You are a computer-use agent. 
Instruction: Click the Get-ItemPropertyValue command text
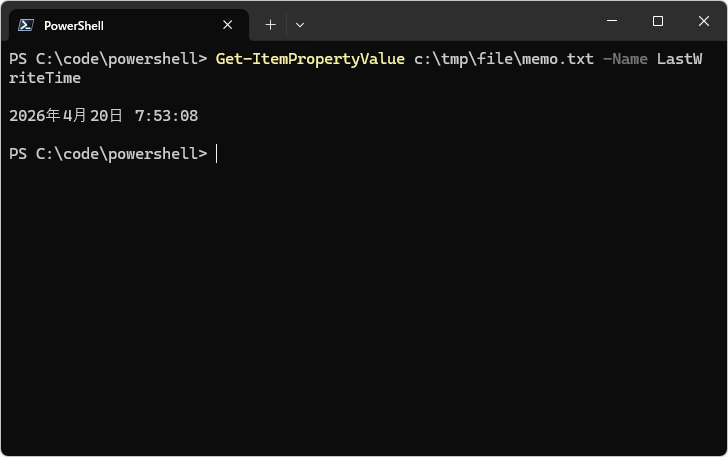[x=310, y=59]
